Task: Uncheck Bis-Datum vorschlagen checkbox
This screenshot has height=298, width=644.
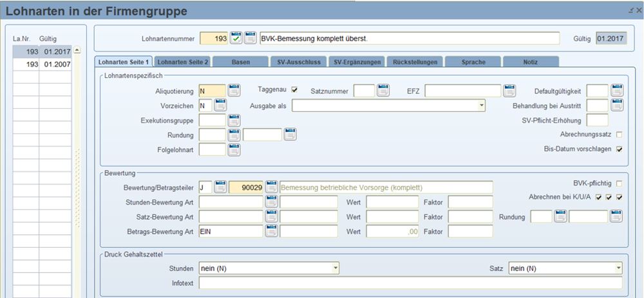Action: pos(620,149)
